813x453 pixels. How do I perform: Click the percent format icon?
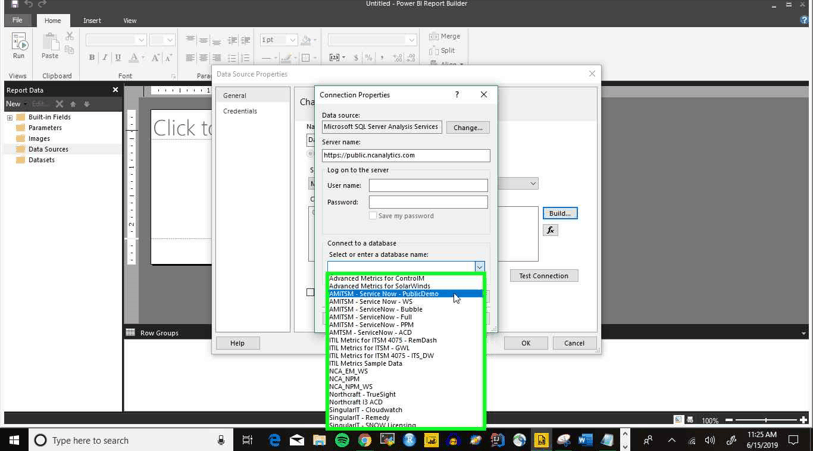[x=368, y=58]
